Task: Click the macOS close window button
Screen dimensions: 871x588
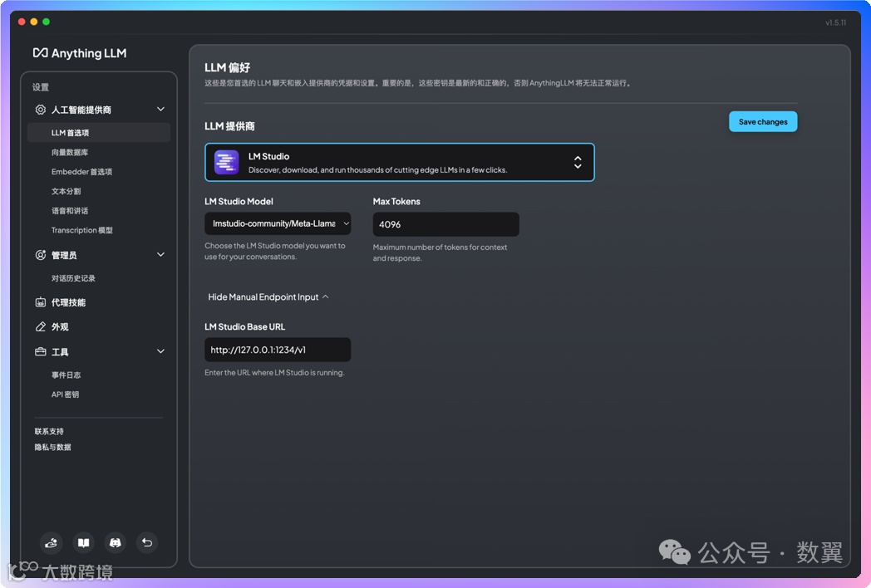Action: (x=22, y=22)
